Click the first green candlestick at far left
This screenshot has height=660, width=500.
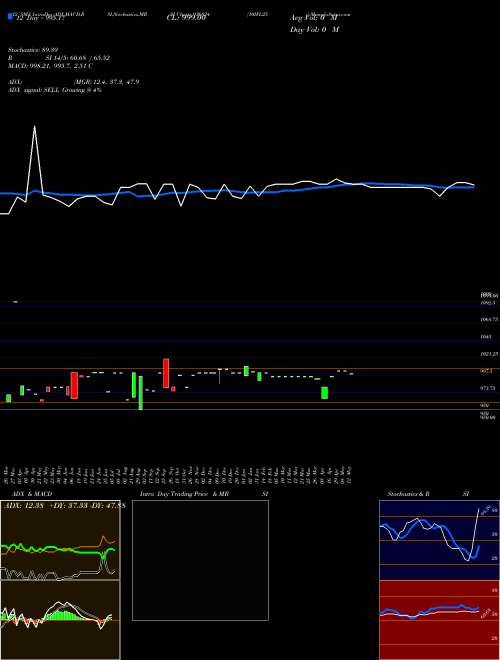click(x=8, y=398)
